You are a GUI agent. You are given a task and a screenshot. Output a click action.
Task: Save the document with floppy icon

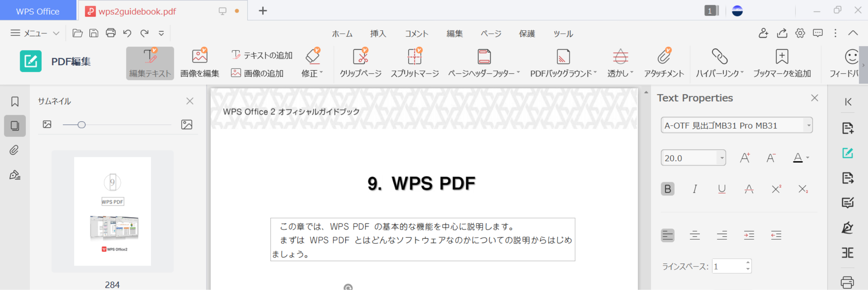click(94, 33)
